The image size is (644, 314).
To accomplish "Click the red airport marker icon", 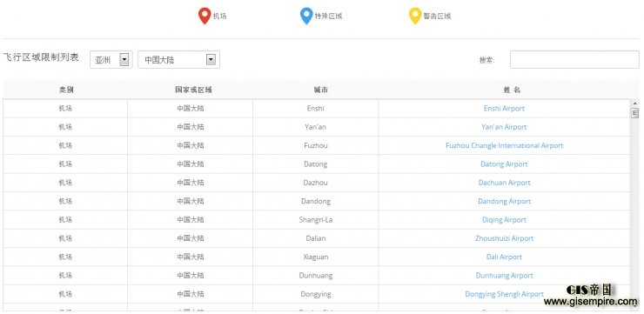I will tap(205, 16).
